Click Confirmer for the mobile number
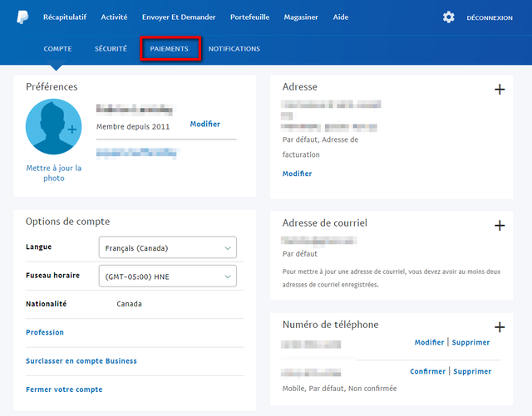The width and height of the screenshot is (532, 416). [427, 371]
